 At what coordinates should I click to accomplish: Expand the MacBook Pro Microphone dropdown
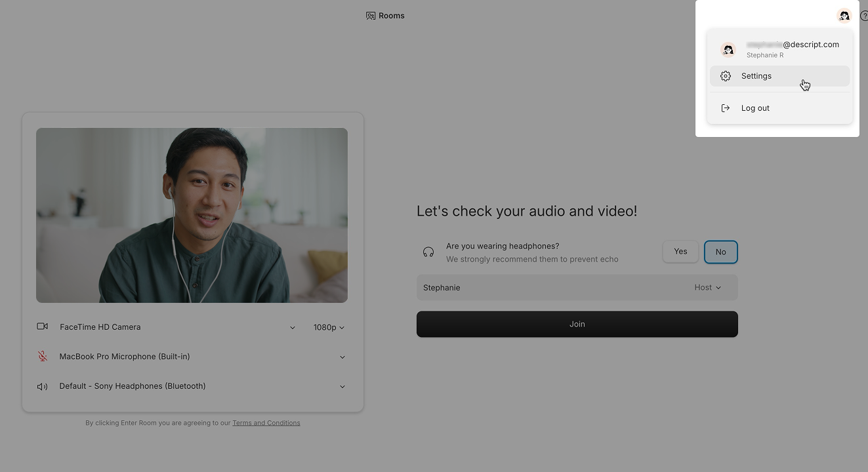tap(342, 357)
